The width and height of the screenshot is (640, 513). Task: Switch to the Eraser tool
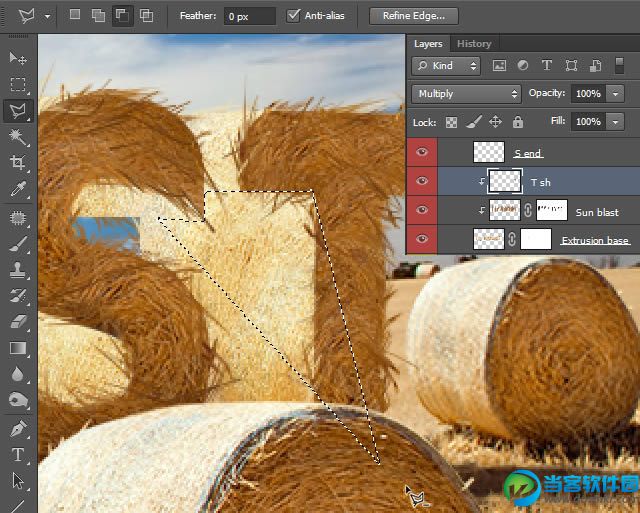point(18,322)
